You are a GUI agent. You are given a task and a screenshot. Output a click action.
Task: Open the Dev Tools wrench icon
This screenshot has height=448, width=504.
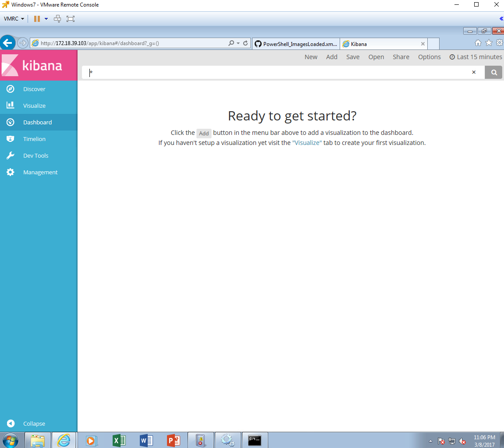click(x=10, y=155)
